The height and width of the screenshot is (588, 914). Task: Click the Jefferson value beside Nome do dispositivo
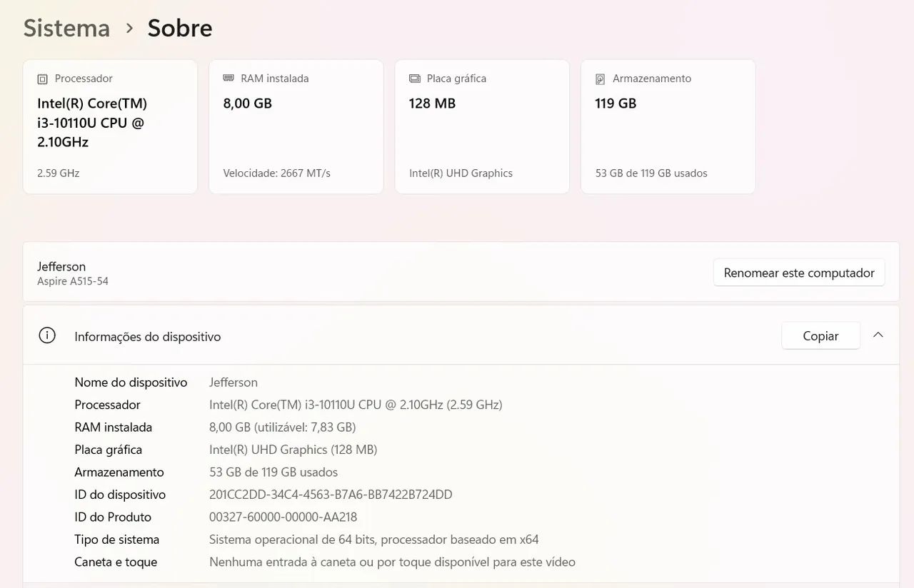click(x=233, y=382)
